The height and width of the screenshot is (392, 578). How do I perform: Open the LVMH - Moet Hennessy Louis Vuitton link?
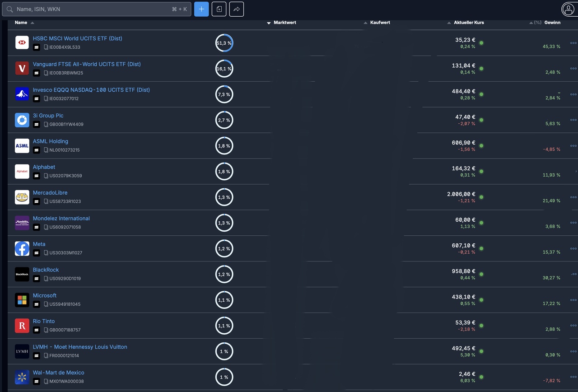(80, 347)
